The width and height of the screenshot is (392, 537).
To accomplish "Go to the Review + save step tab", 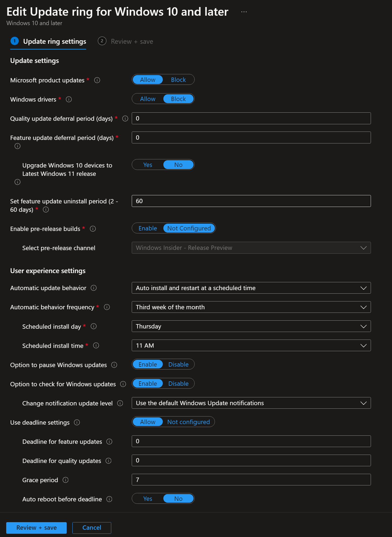I will coord(126,42).
